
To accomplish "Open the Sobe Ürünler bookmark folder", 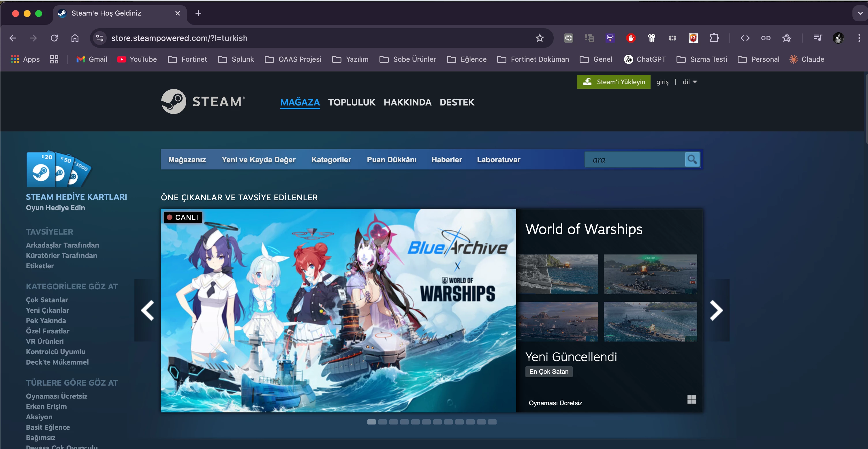I will pos(408,59).
